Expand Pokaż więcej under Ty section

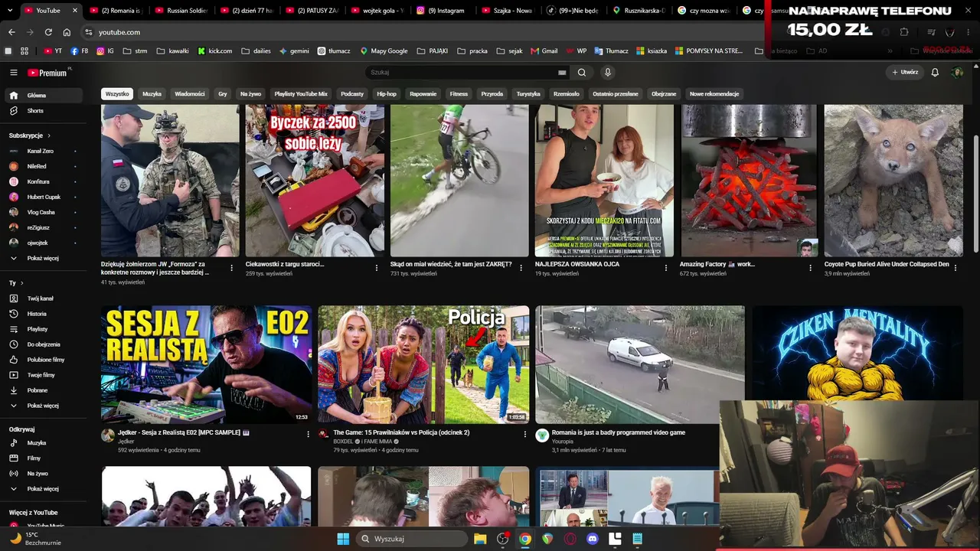pyautogui.click(x=43, y=406)
